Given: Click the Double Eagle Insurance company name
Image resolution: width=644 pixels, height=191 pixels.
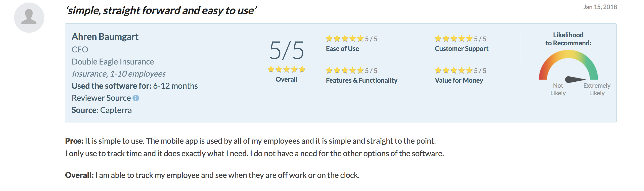Looking at the screenshot, I should click(113, 62).
